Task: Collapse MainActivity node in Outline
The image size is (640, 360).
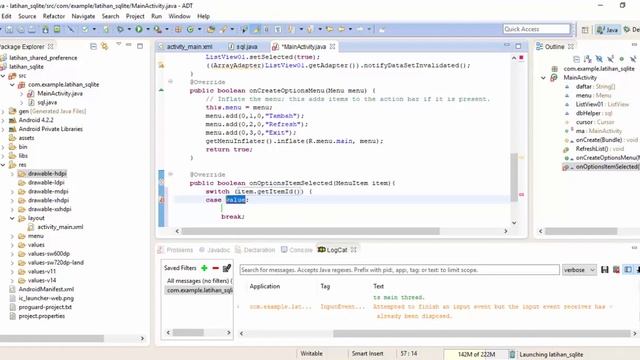Action: (543, 78)
